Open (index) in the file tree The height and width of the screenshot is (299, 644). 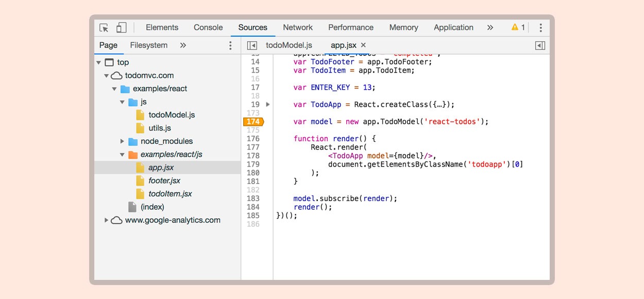point(152,207)
